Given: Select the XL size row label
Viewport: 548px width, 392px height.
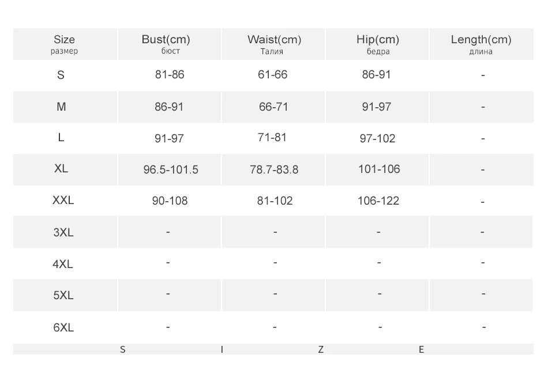Looking at the screenshot, I should (x=61, y=169).
